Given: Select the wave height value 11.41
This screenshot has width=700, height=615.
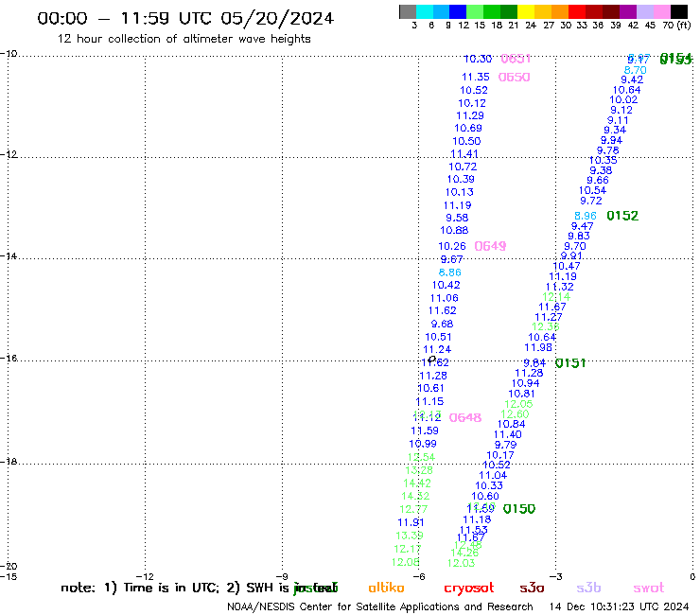Looking at the screenshot, I should tap(464, 154).
